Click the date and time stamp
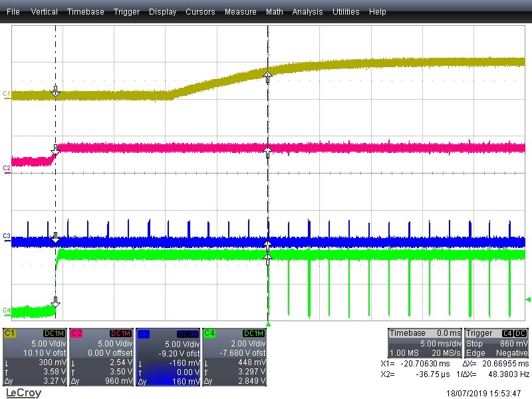This screenshot has height=399, width=532. (483, 393)
